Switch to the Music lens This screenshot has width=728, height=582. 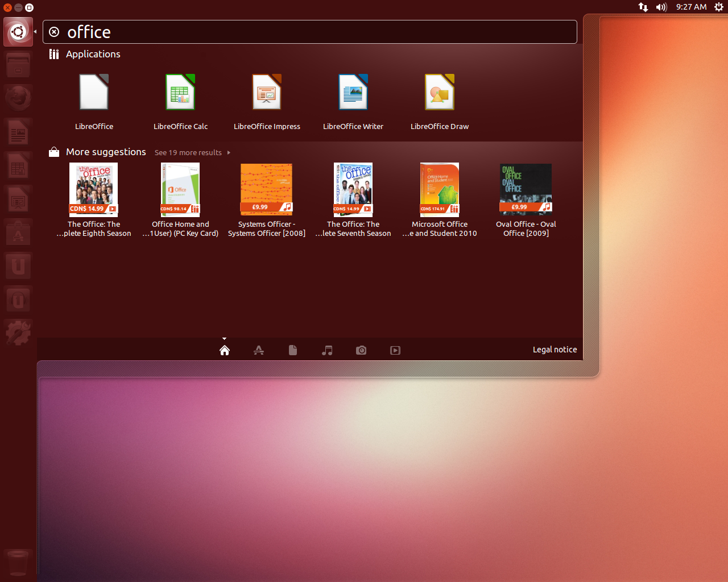pos(327,350)
